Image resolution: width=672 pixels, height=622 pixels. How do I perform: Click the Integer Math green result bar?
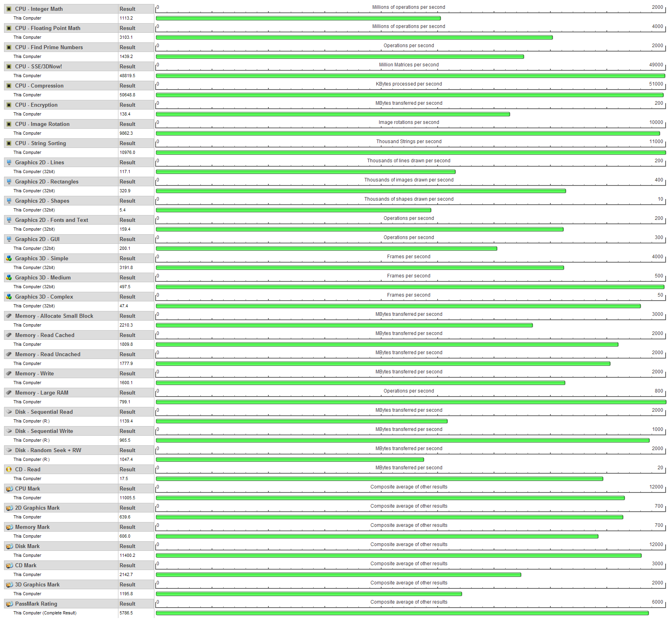point(298,18)
